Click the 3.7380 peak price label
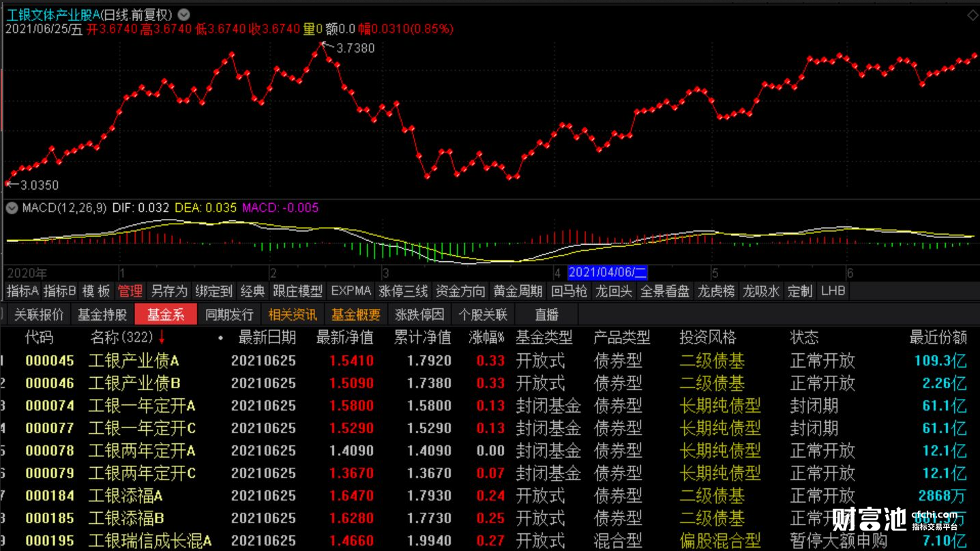 click(355, 48)
